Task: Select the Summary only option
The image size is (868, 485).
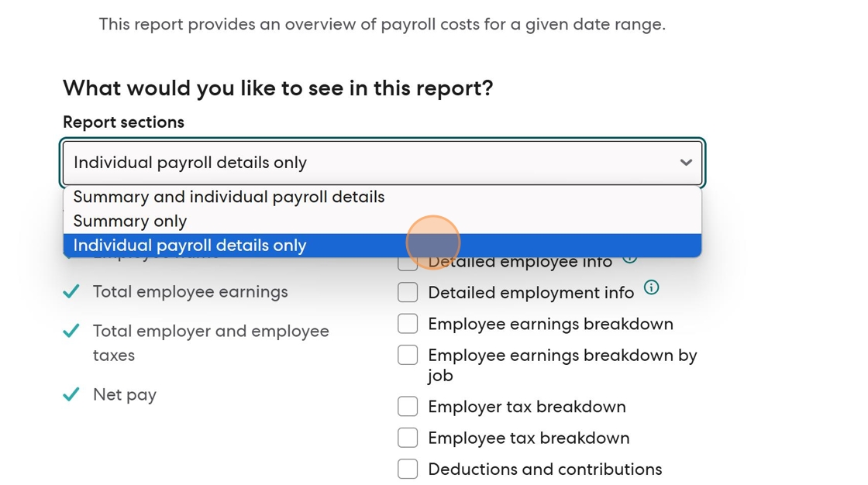Action: coord(130,221)
